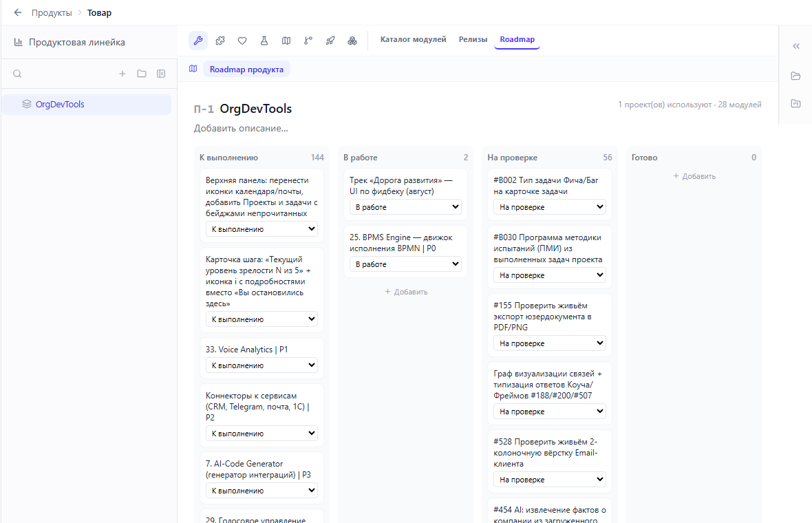Select the puzzle piece toolbar icon
The height and width of the screenshot is (523, 812).
(x=220, y=41)
